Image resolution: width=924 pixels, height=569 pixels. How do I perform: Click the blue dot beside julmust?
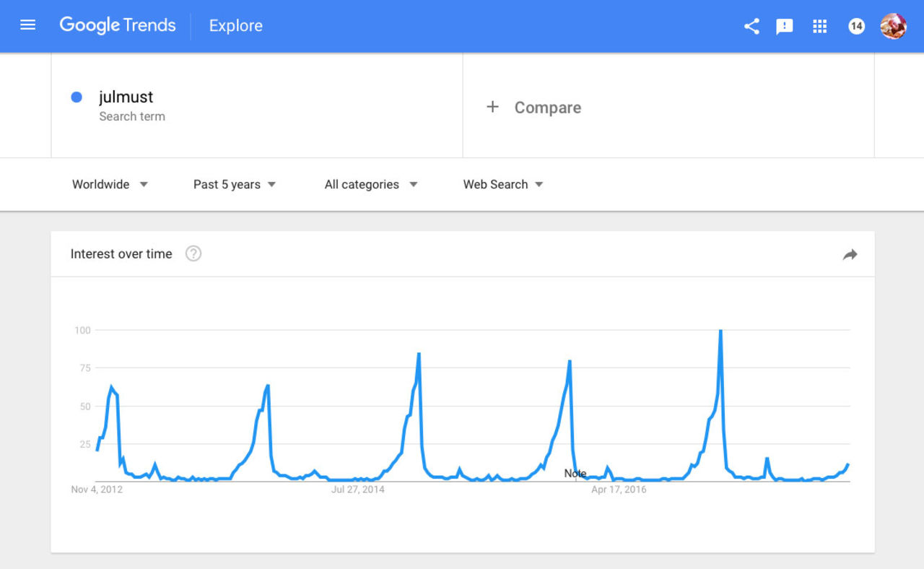point(77,97)
